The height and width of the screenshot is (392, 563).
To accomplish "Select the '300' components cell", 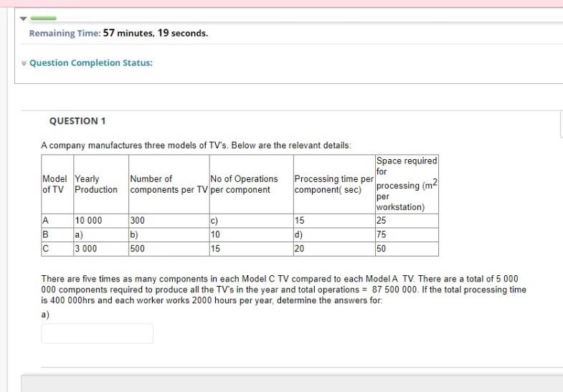I will pos(169,221).
